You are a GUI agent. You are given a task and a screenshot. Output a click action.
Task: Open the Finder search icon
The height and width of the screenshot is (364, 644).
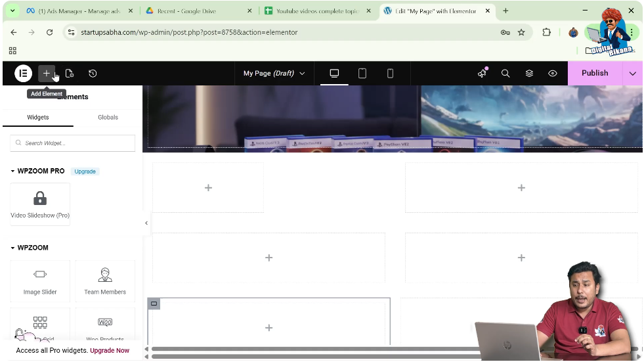[505, 73]
